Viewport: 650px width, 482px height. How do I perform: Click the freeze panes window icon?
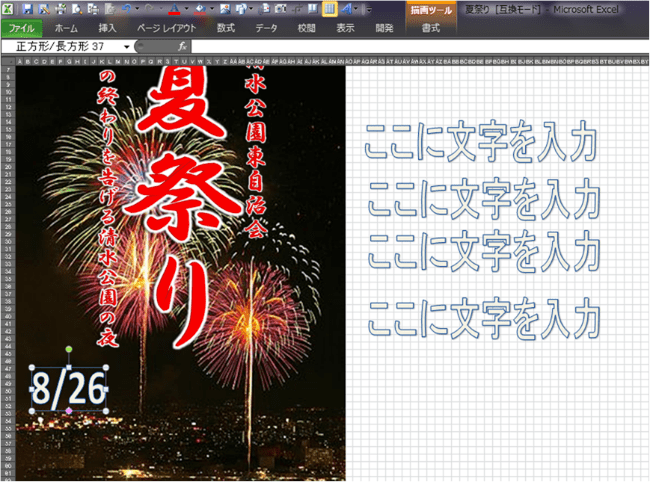click(313, 9)
